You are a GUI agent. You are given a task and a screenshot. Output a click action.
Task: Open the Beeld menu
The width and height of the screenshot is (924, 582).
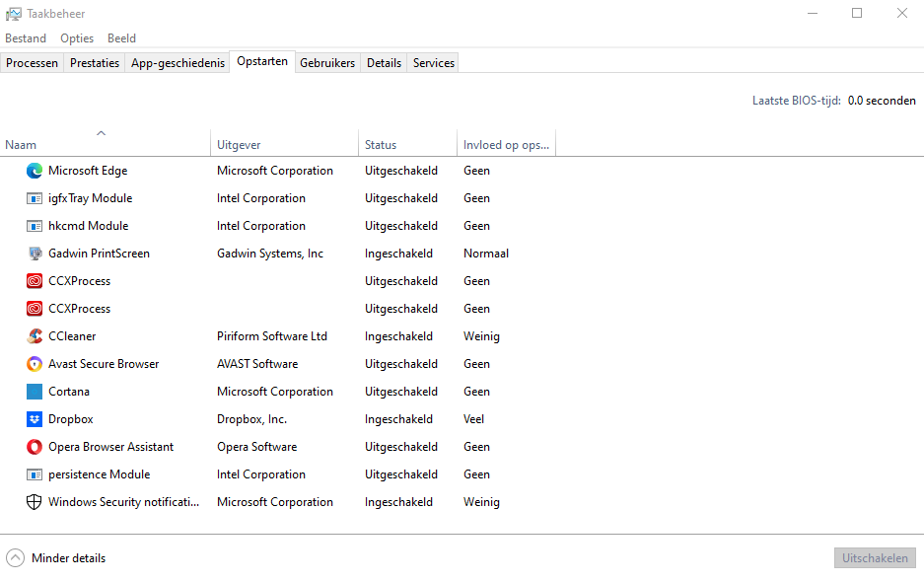pos(121,38)
